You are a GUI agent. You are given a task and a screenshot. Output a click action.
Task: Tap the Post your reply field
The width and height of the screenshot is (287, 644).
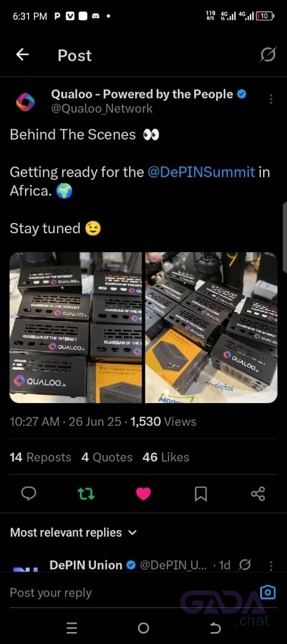(131, 593)
